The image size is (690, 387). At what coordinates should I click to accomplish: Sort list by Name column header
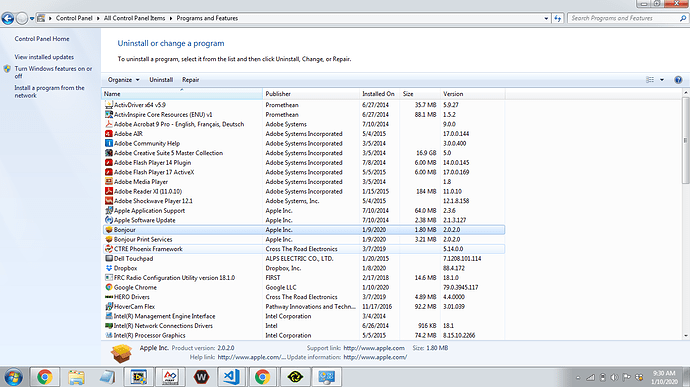coord(182,94)
